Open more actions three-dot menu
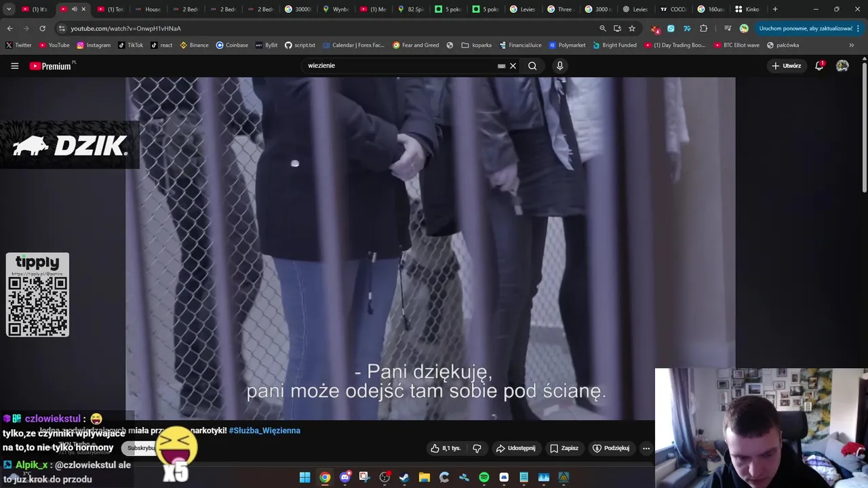This screenshot has width=868, height=488. [646, 448]
